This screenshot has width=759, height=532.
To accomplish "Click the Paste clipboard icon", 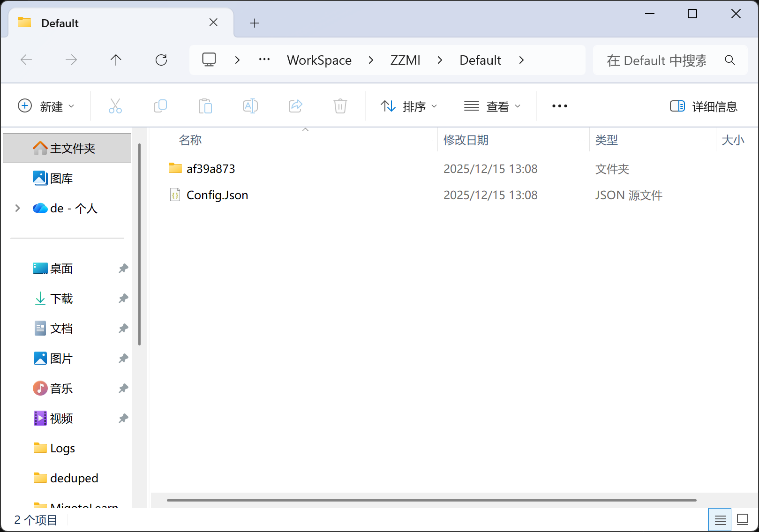I will click(x=205, y=106).
